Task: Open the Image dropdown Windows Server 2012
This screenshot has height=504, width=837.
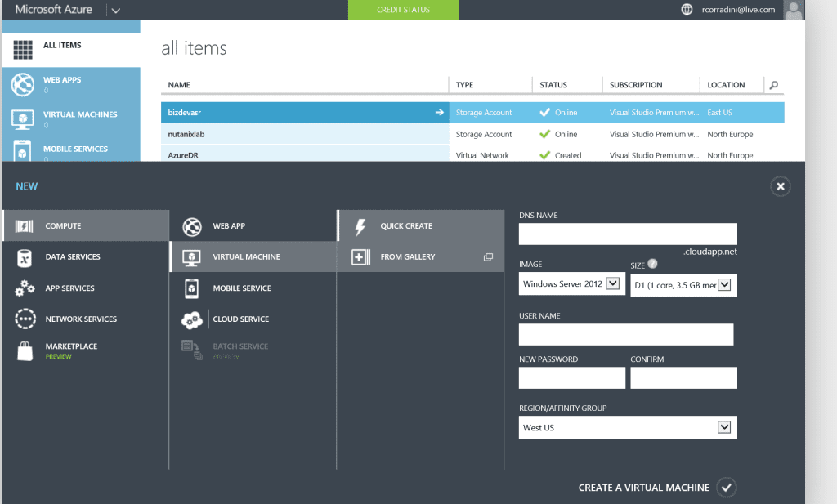Action: pyautogui.click(x=571, y=283)
